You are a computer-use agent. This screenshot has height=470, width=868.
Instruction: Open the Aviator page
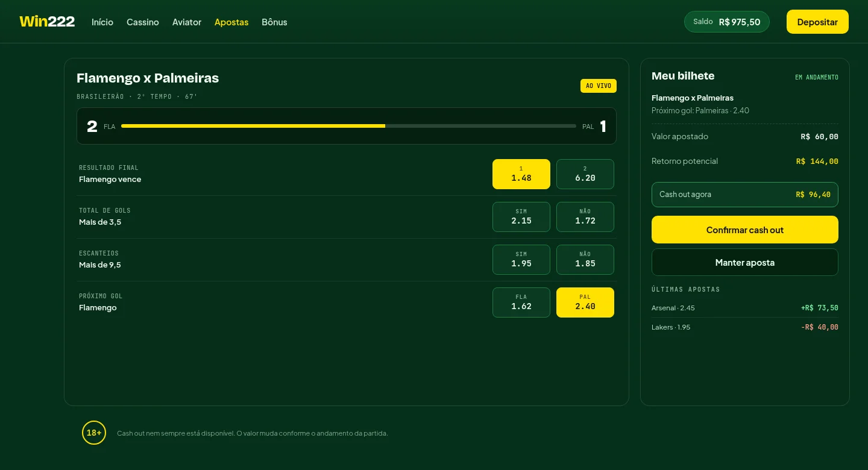pos(187,22)
